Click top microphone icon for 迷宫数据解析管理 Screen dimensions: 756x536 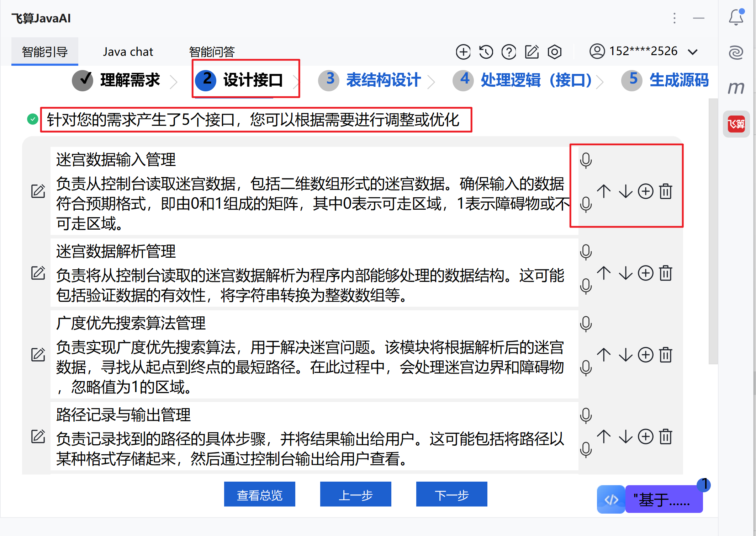point(586,252)
